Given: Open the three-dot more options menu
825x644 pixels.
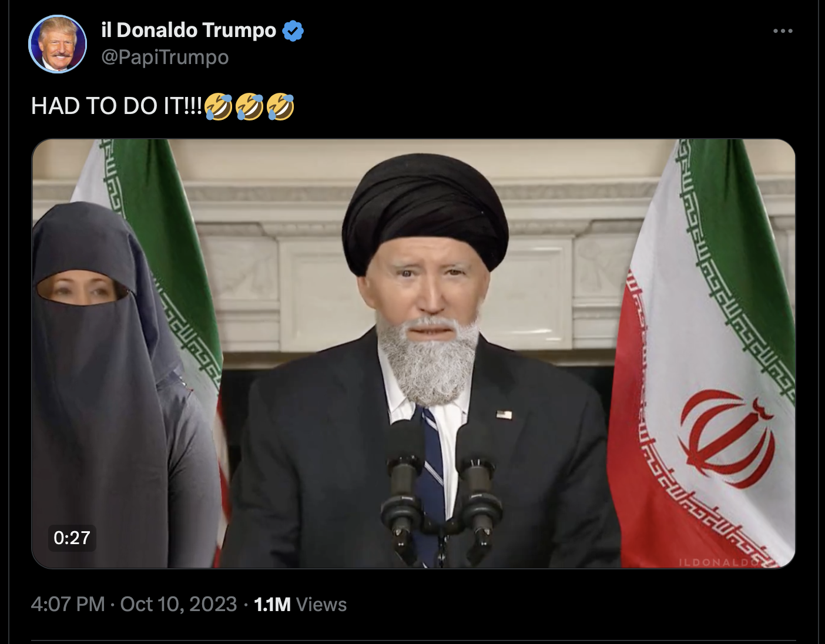Looking at the screenshot, I should point(783,31).
